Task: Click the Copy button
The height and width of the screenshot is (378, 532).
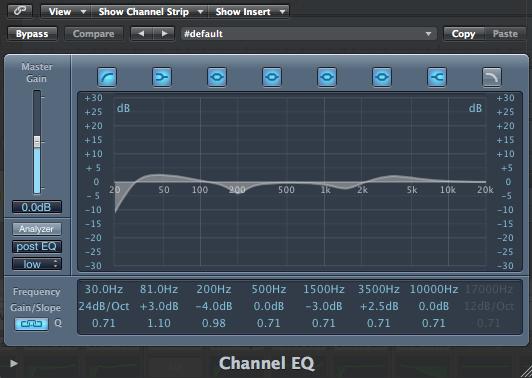Action: point(463,34)
